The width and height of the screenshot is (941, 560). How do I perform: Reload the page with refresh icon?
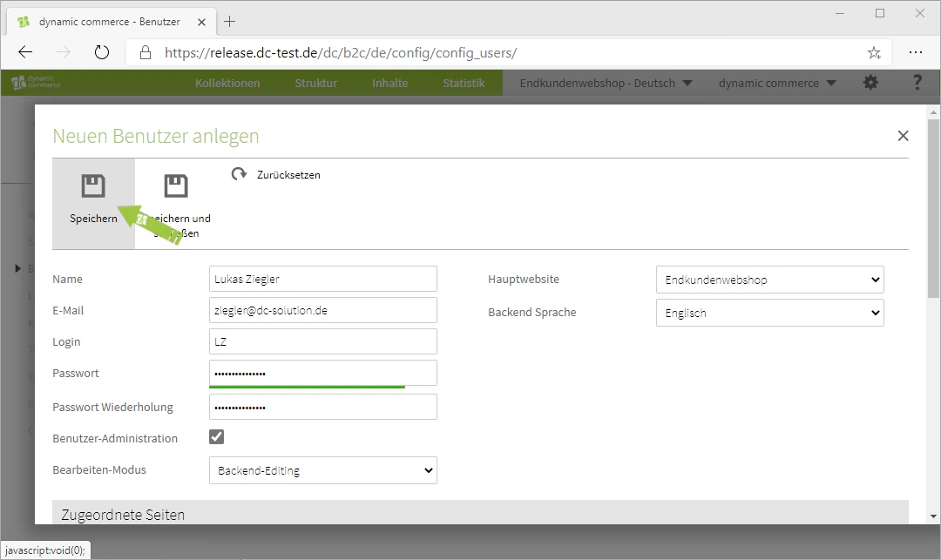pyautogui.click(x=102, y=52)
